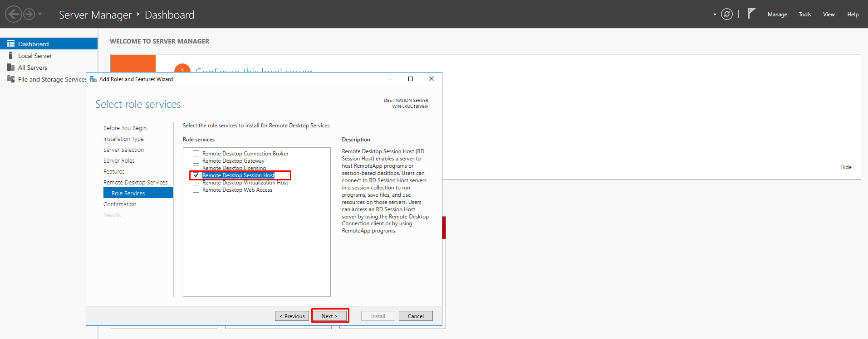Viewport: 868px width, 339px height.
Task: Check Remote Desktop Connection Broker
Action: [196, 154]
